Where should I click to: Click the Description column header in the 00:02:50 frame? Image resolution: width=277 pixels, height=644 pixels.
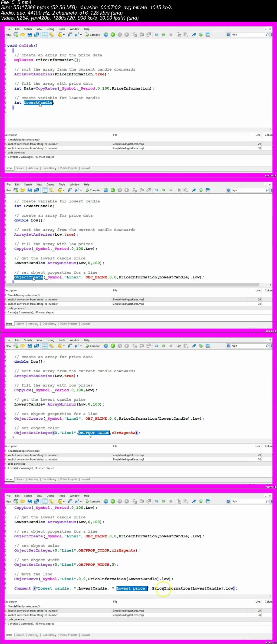(11, 291)
